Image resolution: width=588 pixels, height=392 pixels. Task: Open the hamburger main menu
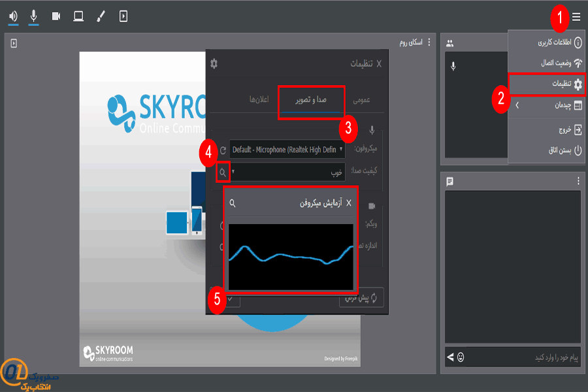576,17
